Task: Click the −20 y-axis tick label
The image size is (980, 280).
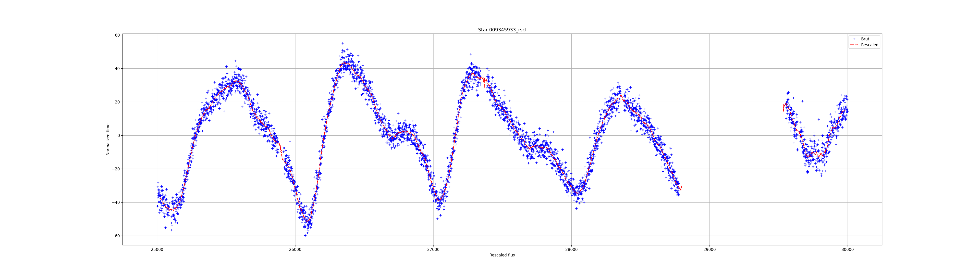Action: pyautogui.click(x=116, y=169)
